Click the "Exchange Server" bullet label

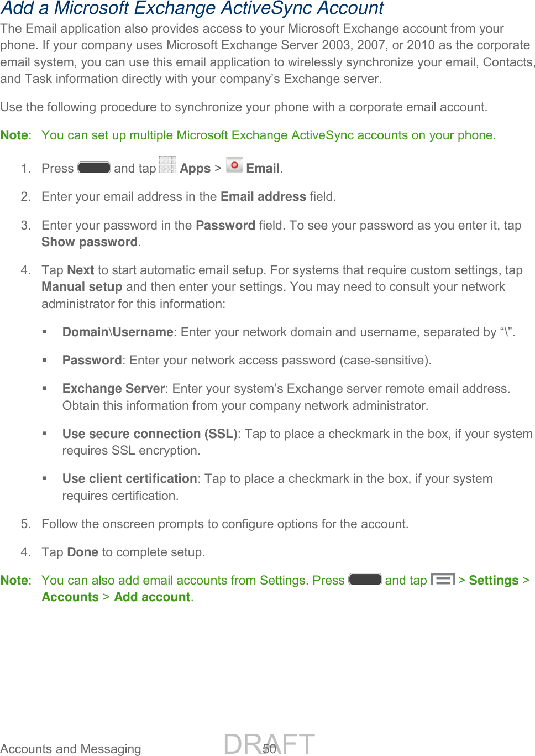pos(113,389)
